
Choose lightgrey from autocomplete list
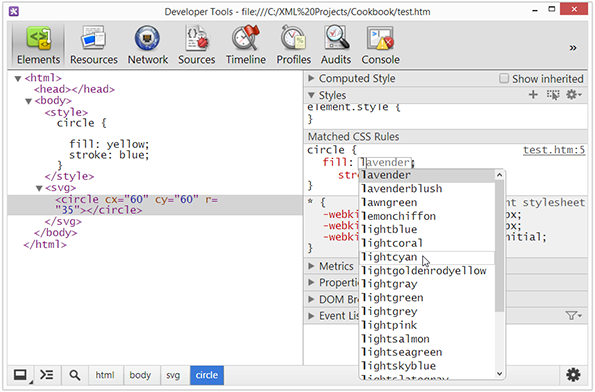click(x=427, y=312)
